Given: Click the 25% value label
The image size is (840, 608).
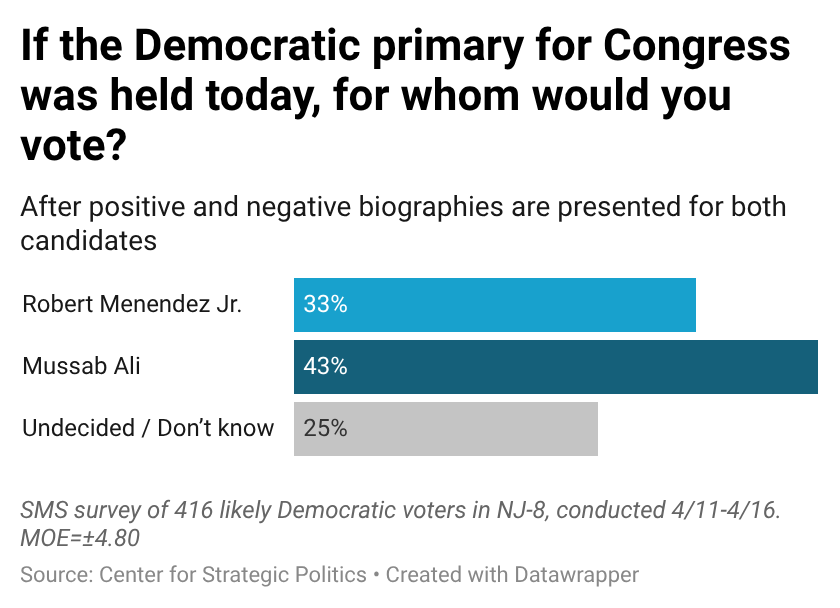Looking at the screenshot, I should (x=325, y=429).
